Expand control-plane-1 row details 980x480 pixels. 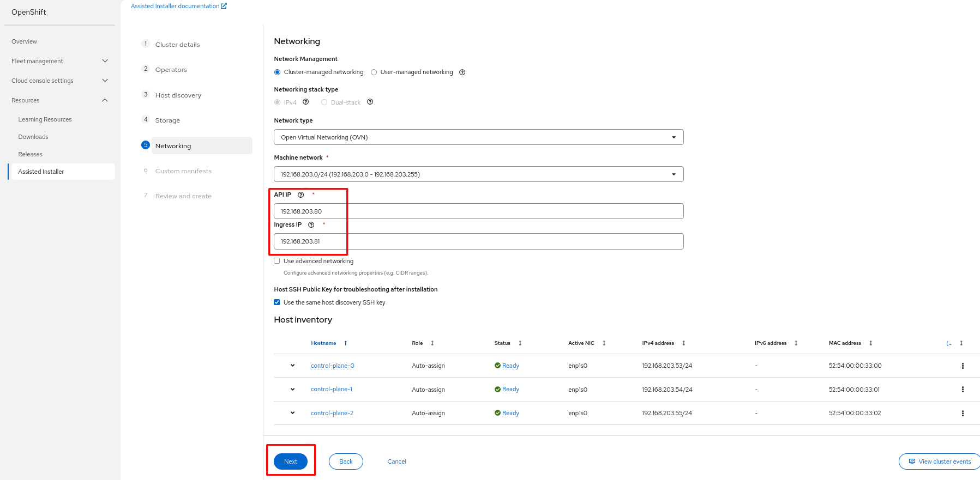pyautogui.click(x=292, y=390)
